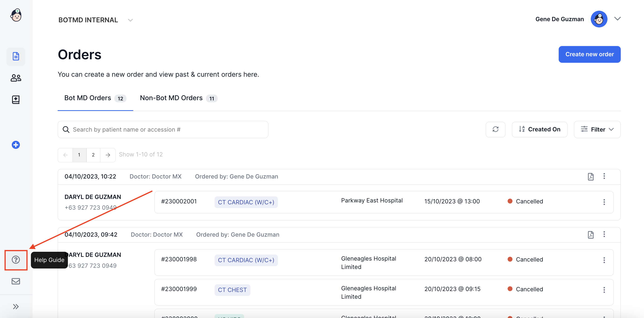Download PDF for the 10:22 order
The height and width of the screenshot is (318, 644).
(x=591, y=176)
